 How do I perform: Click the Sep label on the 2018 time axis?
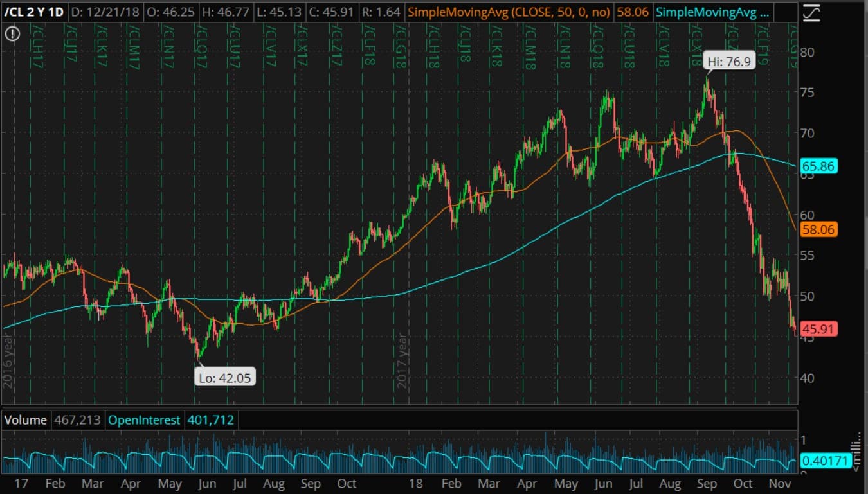point(707,484)
